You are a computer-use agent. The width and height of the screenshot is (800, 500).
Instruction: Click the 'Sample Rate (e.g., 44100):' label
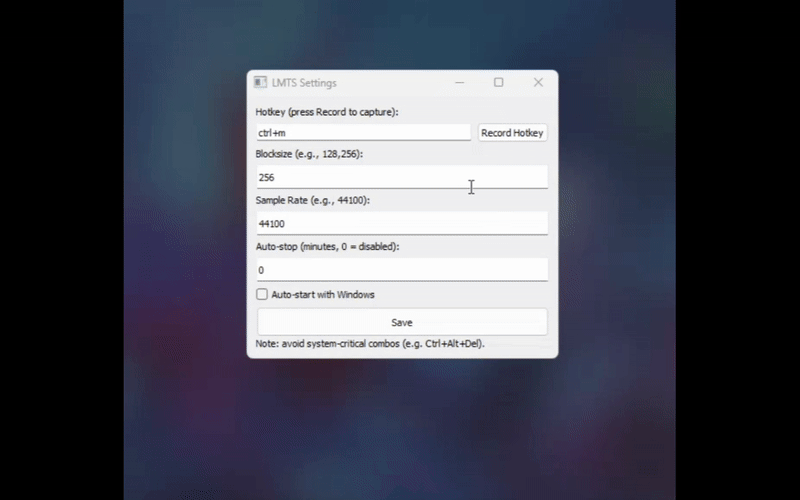(x=313, y=201)
